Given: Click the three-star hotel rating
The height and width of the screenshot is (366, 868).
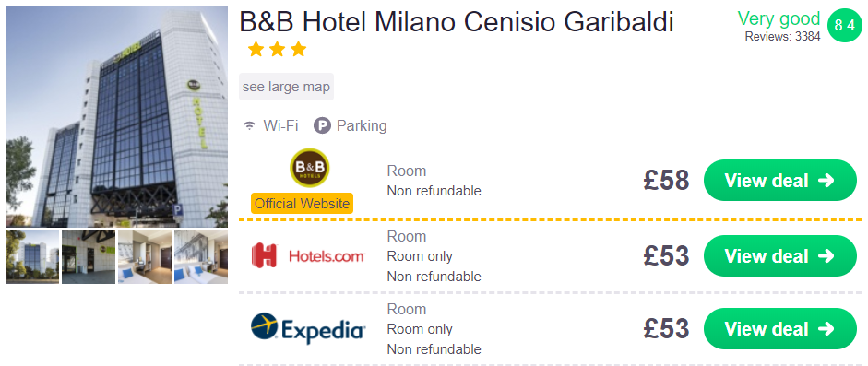Looking at the screenshot, I should coord(277,50).
